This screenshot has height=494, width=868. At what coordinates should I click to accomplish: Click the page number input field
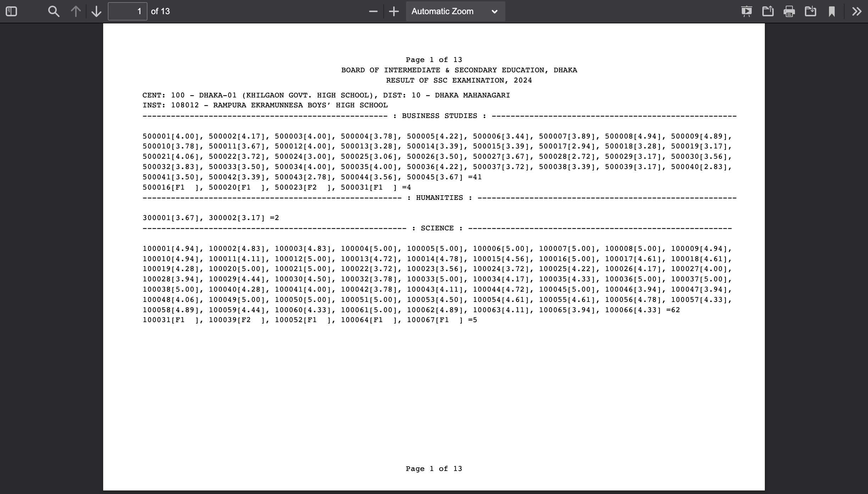coord(127,11)
